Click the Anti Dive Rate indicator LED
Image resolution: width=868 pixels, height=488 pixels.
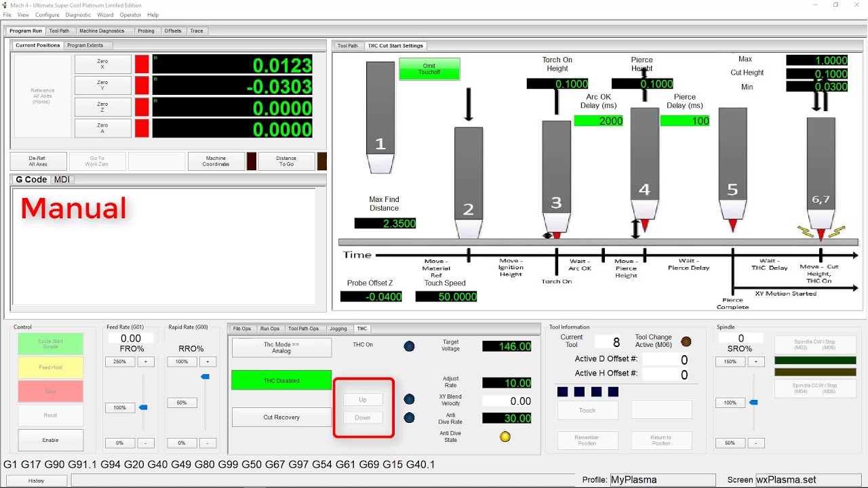(409, 418)
